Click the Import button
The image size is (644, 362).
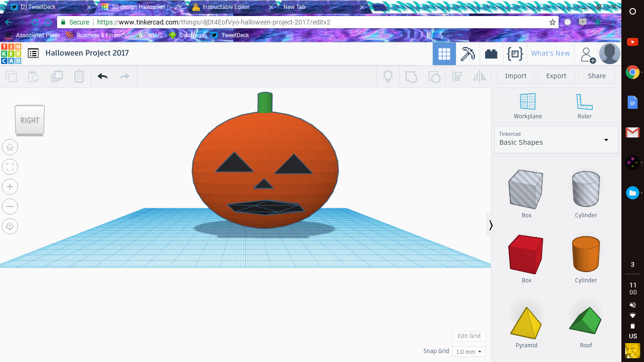515,76
